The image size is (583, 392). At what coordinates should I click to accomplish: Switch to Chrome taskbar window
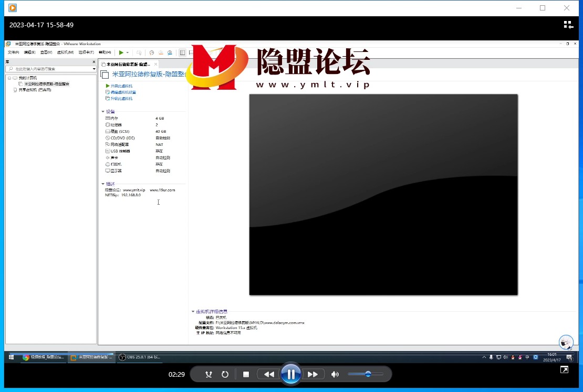pyautogui.click(x=44, y=357)
